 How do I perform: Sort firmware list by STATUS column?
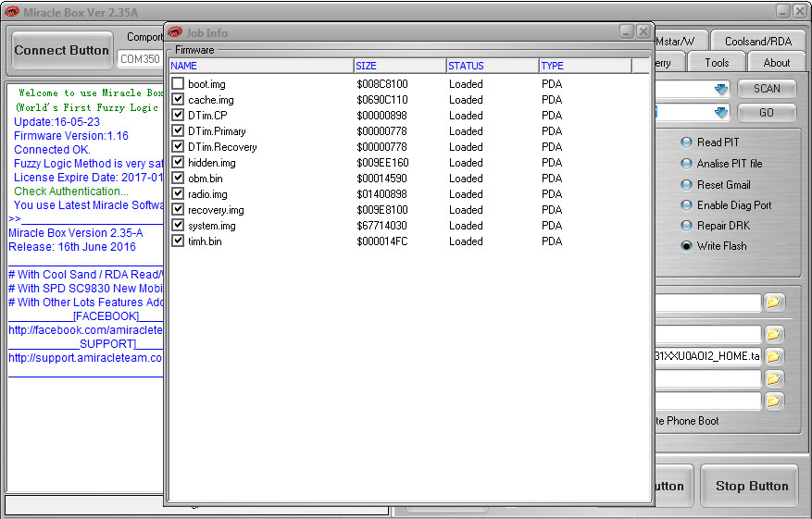coord(493,66)
